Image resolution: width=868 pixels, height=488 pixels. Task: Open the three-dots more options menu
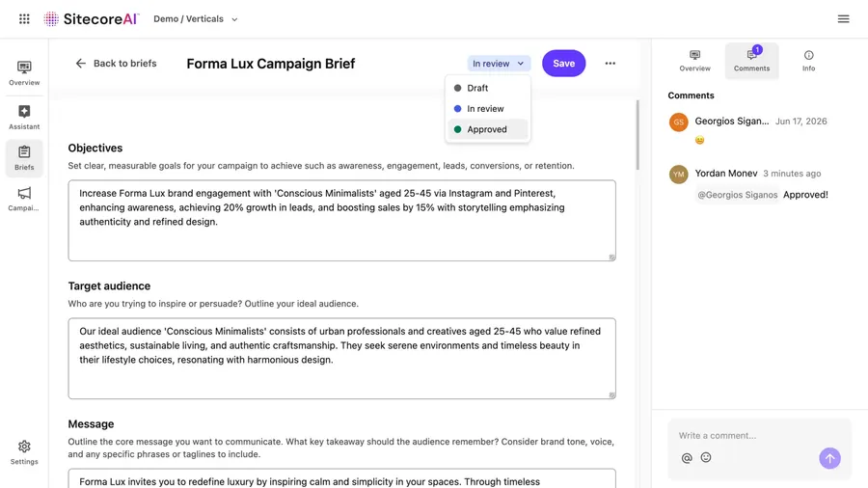coord(610,63)
